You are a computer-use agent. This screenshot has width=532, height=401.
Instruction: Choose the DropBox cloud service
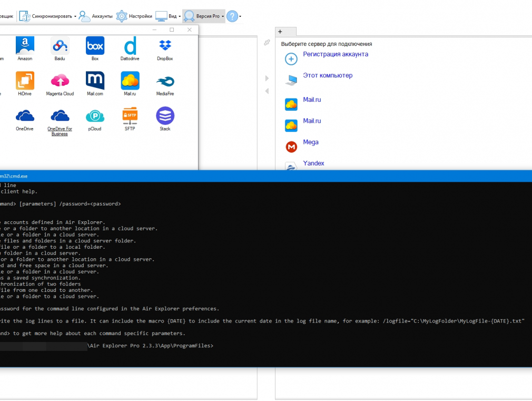tap(165, 48)
